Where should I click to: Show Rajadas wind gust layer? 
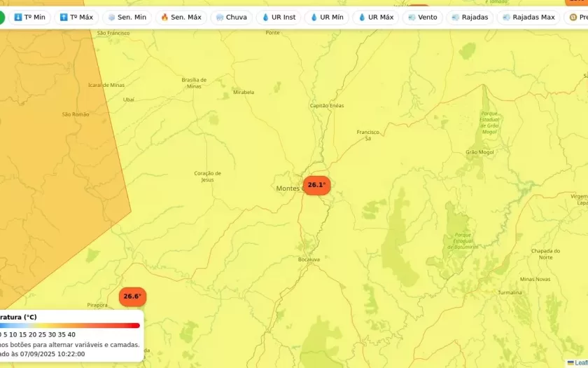pyautogui.click(x=470, y=17)
